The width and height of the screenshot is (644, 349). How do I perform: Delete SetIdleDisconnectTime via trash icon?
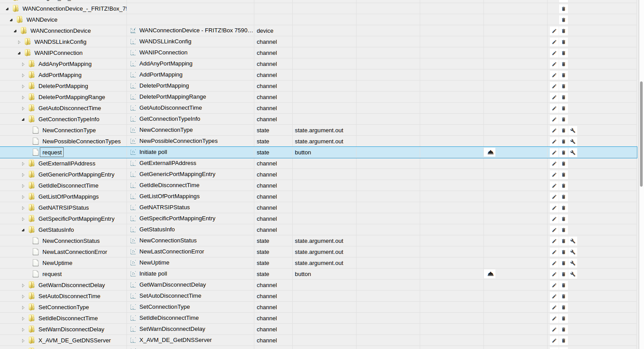[563, 318]
